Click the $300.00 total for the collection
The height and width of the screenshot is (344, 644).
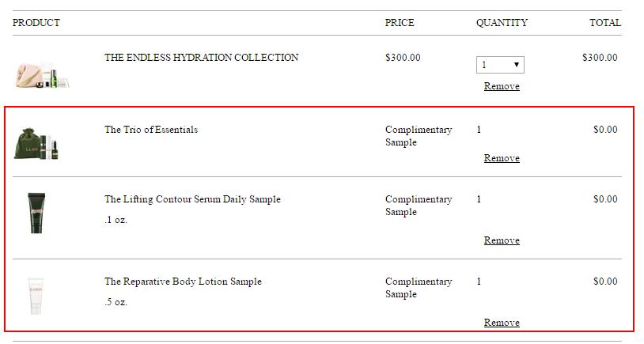pos(600,58)
